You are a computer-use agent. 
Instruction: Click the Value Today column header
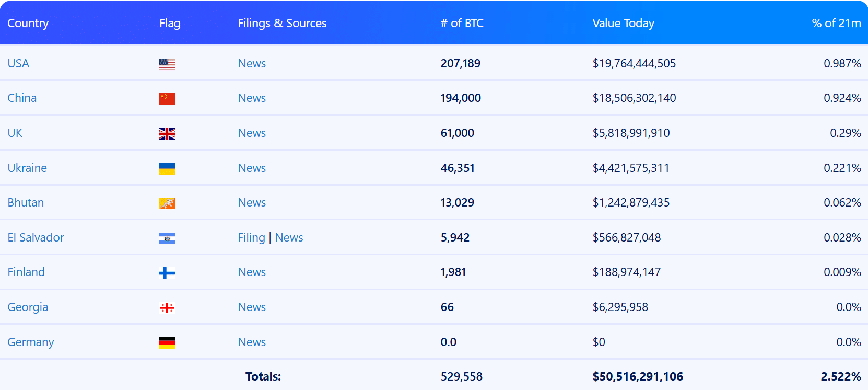[x=623, y=23]
